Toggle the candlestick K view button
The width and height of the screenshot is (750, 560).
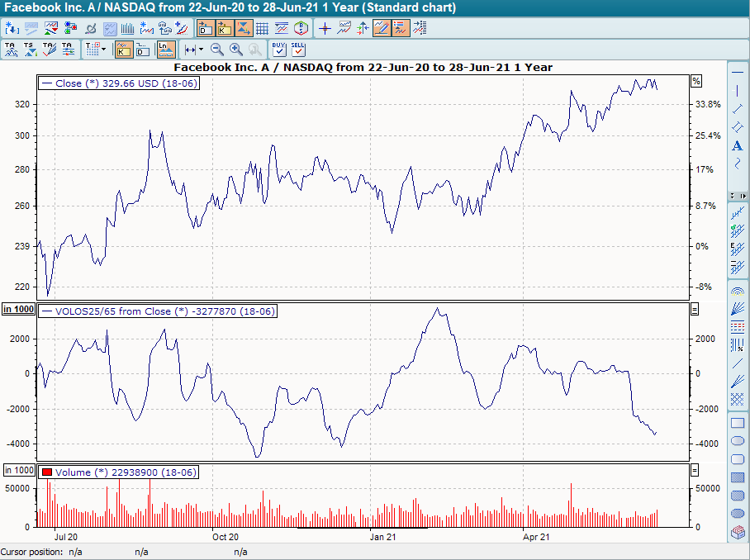point(224,27)
